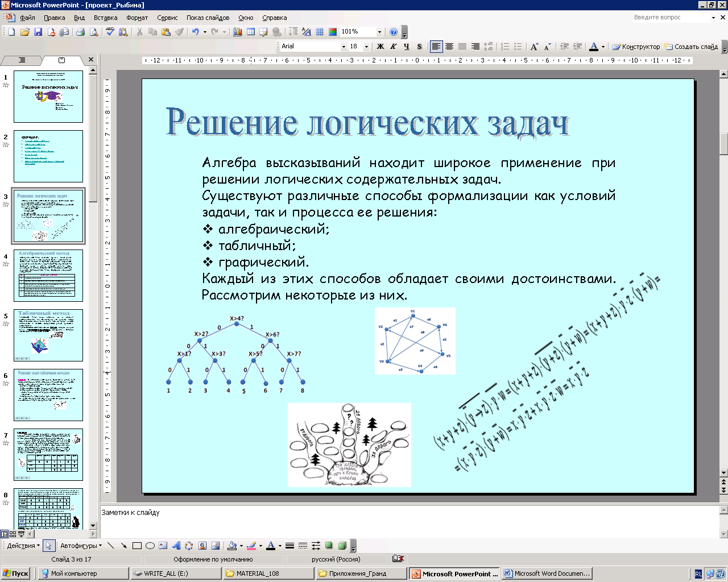Viewport: 728px width, 582px height.
Task: Open the Файл menu
Action: 27,18
